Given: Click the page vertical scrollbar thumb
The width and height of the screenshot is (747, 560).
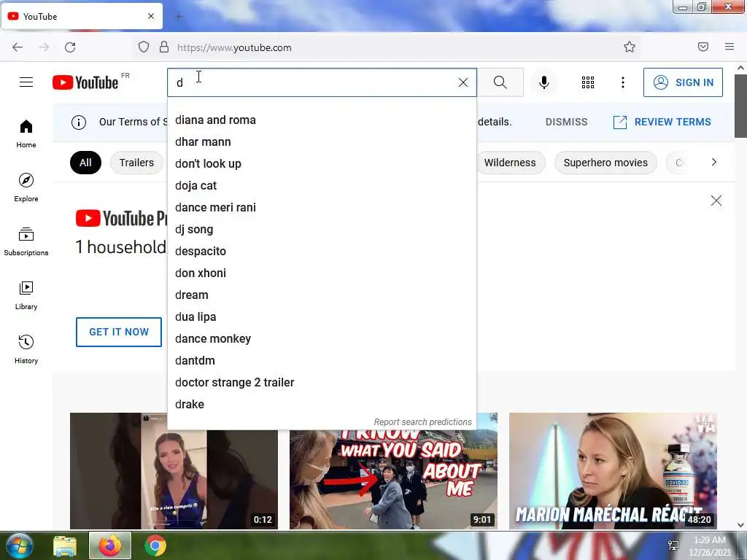Looking at the screenshot, I should tap(740, 106).
